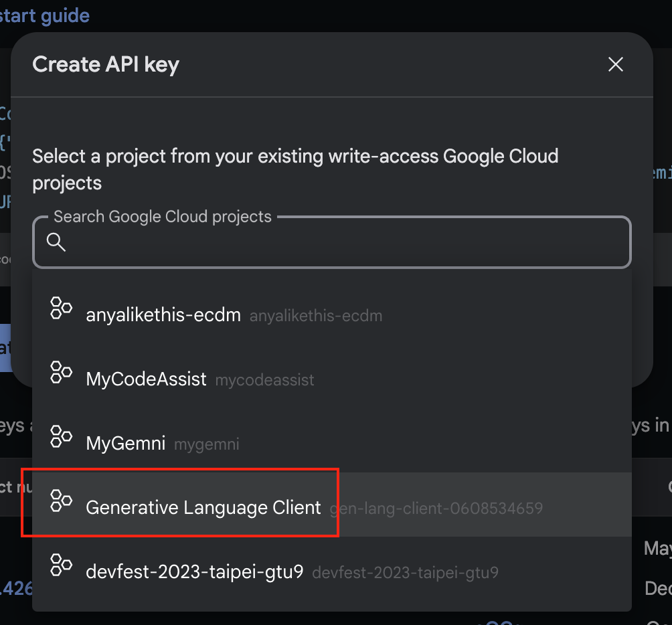This screenshot has width=672, height=625.
Task: Click the project icon beside anyalikethis-ecdm
Action: point(62,308)
